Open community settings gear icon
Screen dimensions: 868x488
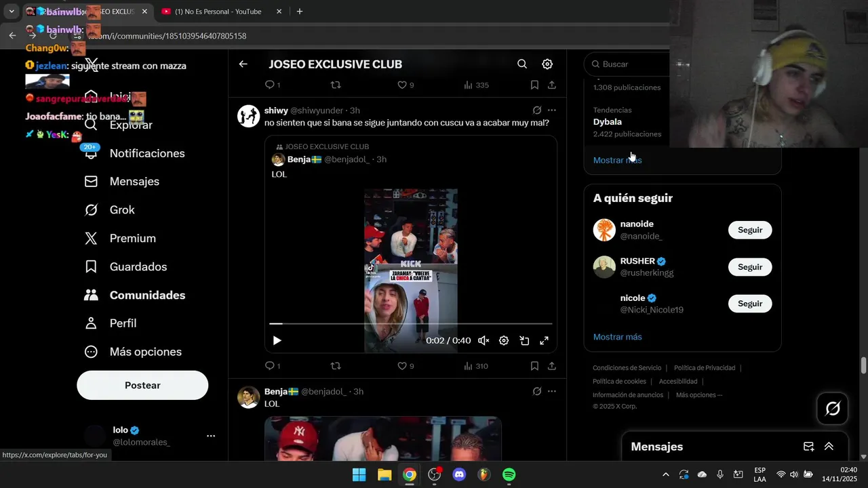(547, 64)
